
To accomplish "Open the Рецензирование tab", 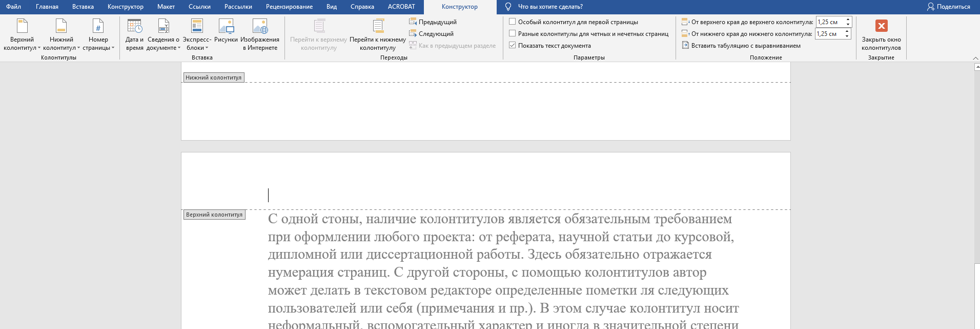I will point(289,7).
